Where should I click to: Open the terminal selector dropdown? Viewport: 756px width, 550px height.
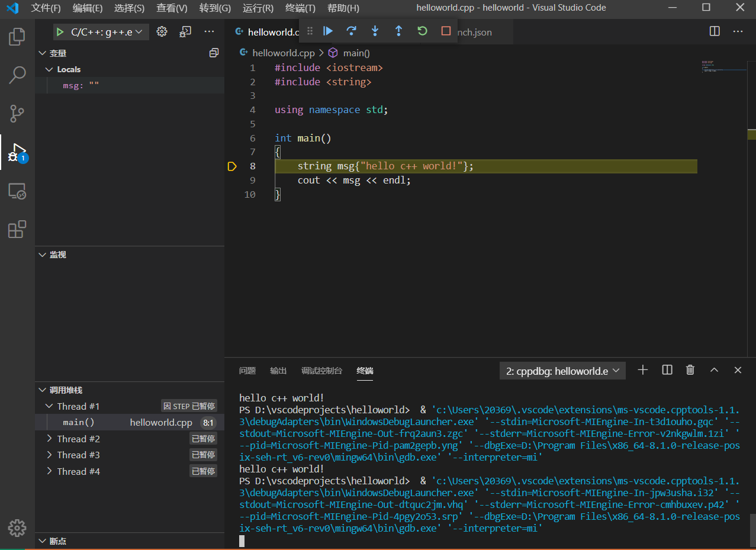562,371
